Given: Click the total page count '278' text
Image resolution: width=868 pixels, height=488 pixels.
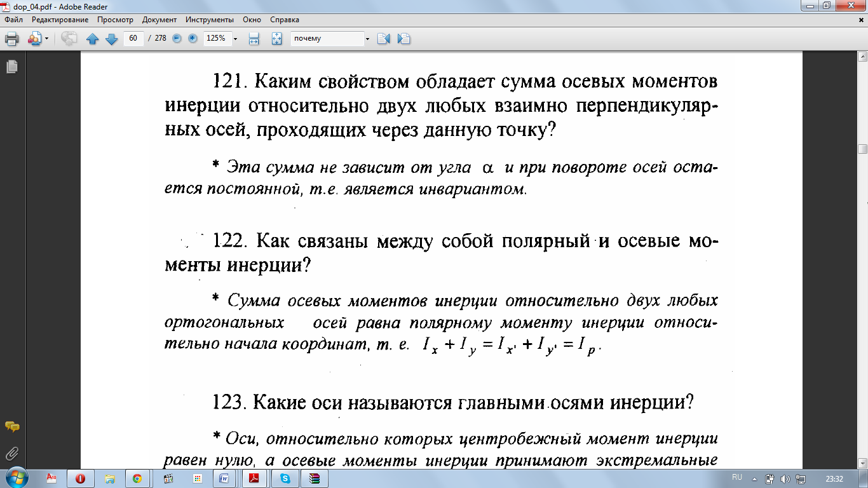Looking at the screenshot, I should coord(159,38).
